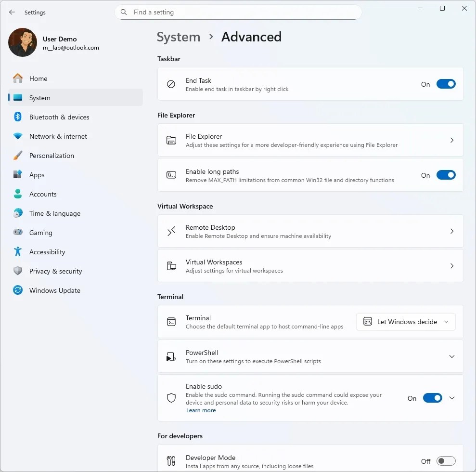Turn off the End Task toggle
Image resolution: width=476 pixels, height=472 pixels.
tap(446, 84)
